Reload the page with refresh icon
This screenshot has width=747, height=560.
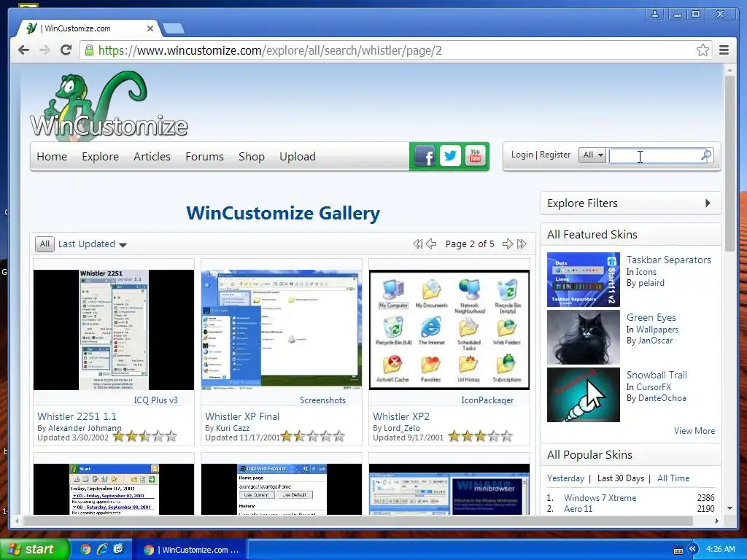click(66, 50)
